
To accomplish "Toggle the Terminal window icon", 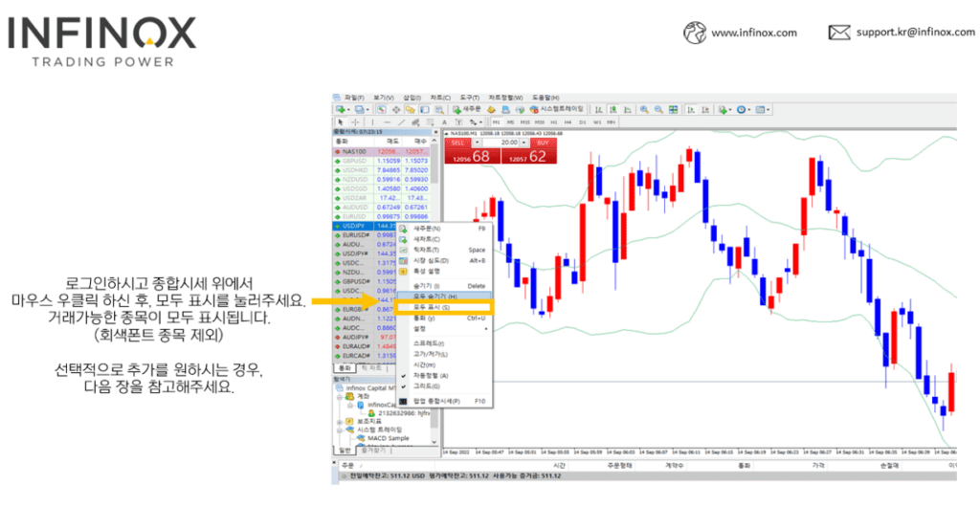I will tap(424, 110).
